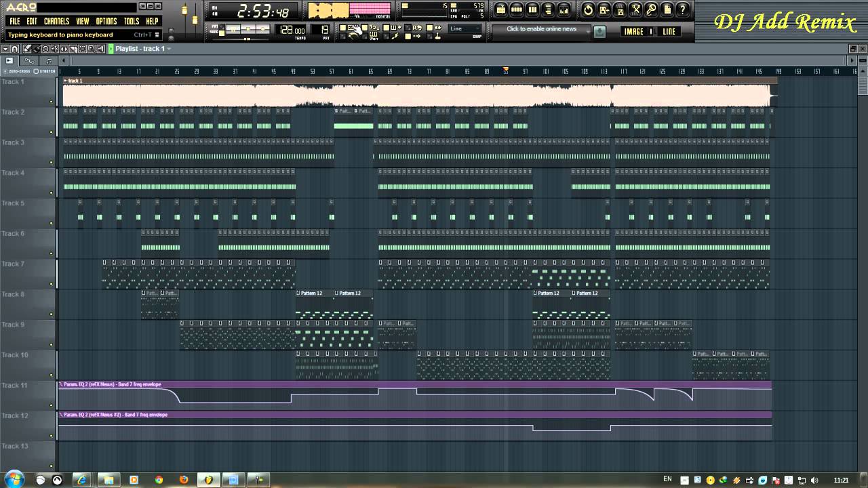Open the track 1 audio clip menu
This screenshot has height=488, width=868.
pos(65,81)
